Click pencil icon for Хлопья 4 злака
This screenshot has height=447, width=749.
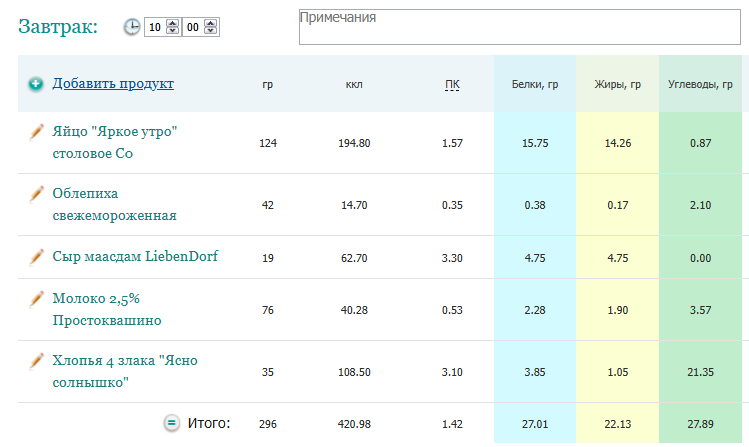36,361
